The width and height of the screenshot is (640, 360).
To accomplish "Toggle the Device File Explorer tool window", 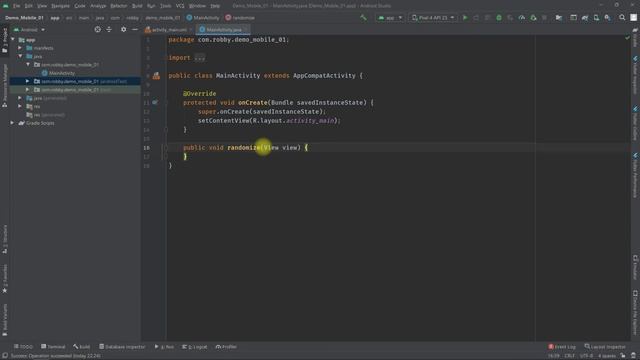I will tap(635, 312).
